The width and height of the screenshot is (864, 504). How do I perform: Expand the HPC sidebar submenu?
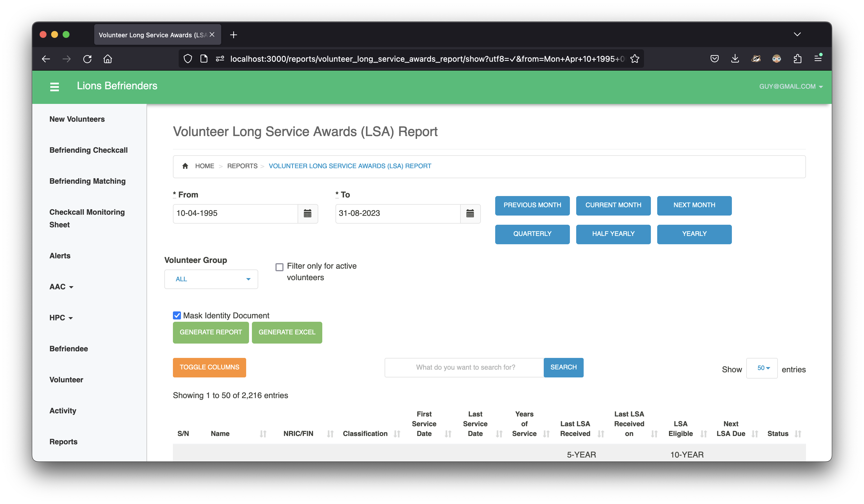[61, 318]
